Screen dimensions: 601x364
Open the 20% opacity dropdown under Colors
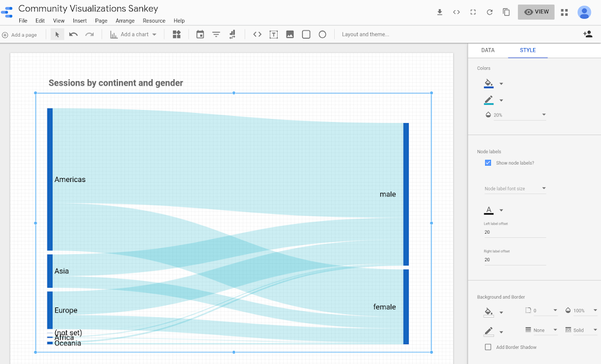tap(516, 115)
